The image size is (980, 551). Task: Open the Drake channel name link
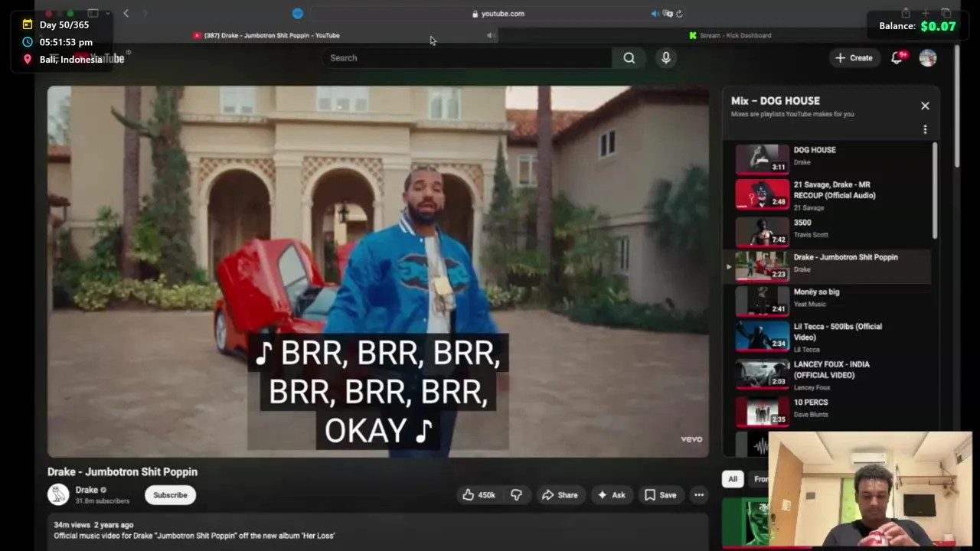click(87, 490)
